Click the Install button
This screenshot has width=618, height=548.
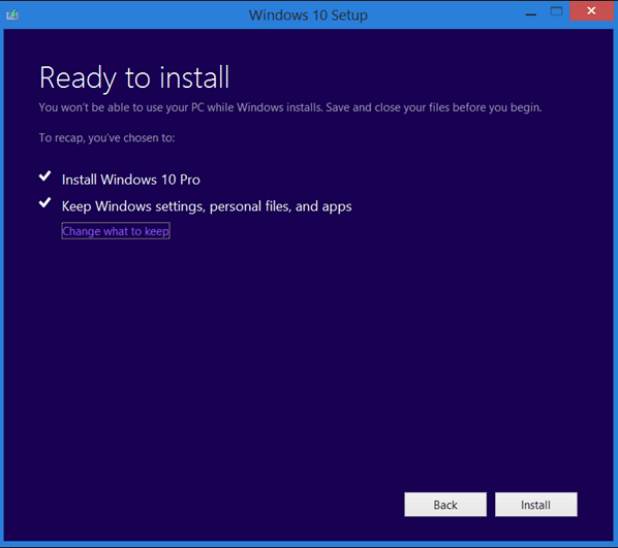[536, 504]
